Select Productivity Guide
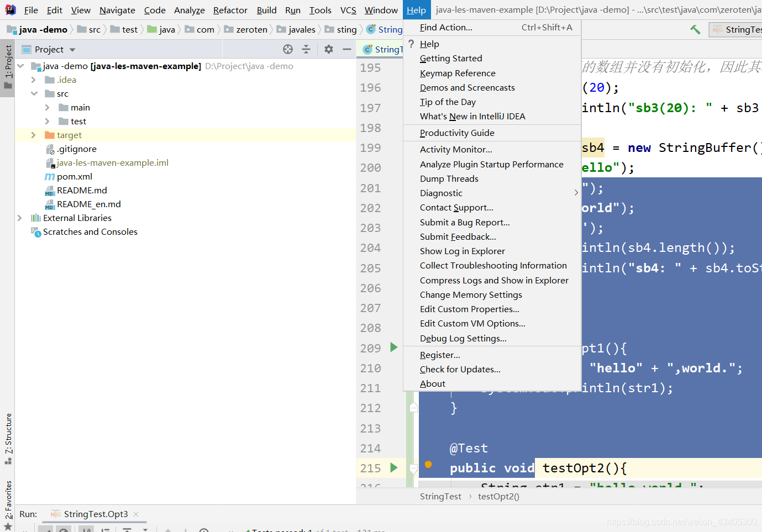Viewport: 762px width, 532px height. [492, 133]
